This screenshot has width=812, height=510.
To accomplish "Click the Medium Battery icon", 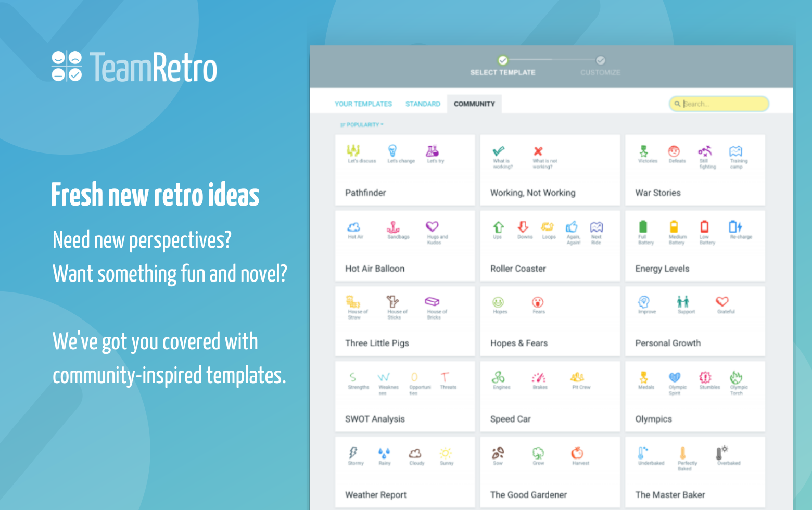I will click(x=674, y=226).
